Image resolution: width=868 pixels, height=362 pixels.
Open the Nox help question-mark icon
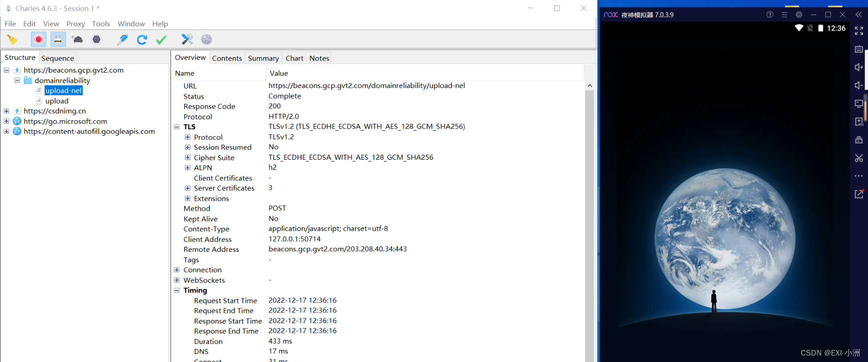tap(770, 15)
